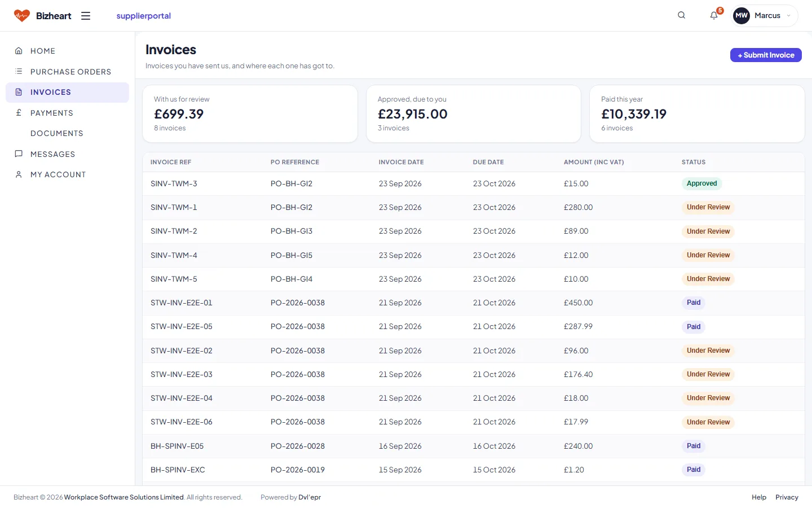Open Messages in the sidebar
This screenshot has height=508, width=812.
pyautogui.click(x=67, y=154)
